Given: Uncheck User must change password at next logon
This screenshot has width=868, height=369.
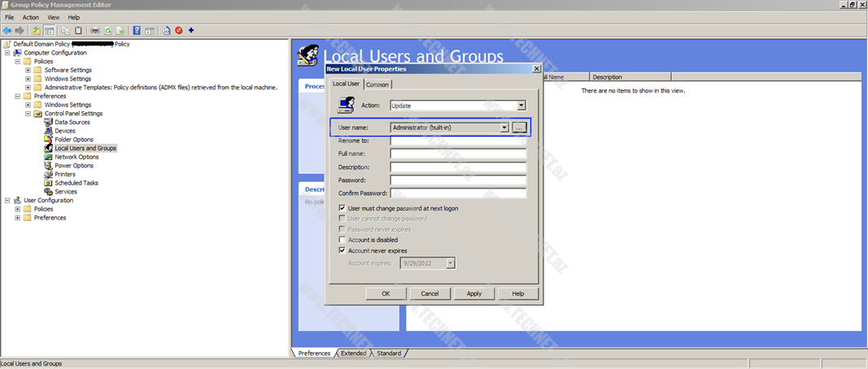Looking at the screenshot, I should tap(342, 208).
